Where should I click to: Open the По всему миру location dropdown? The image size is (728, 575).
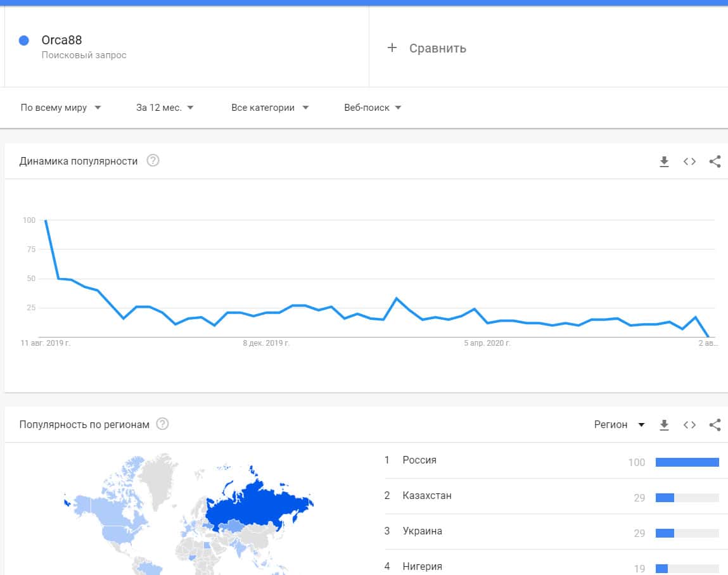(61, 108)
